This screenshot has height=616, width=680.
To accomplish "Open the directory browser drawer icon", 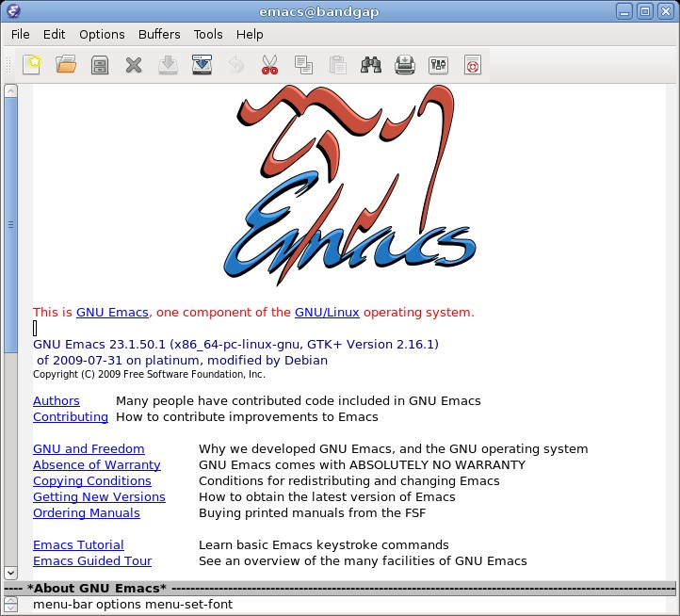I will (100, 65).
